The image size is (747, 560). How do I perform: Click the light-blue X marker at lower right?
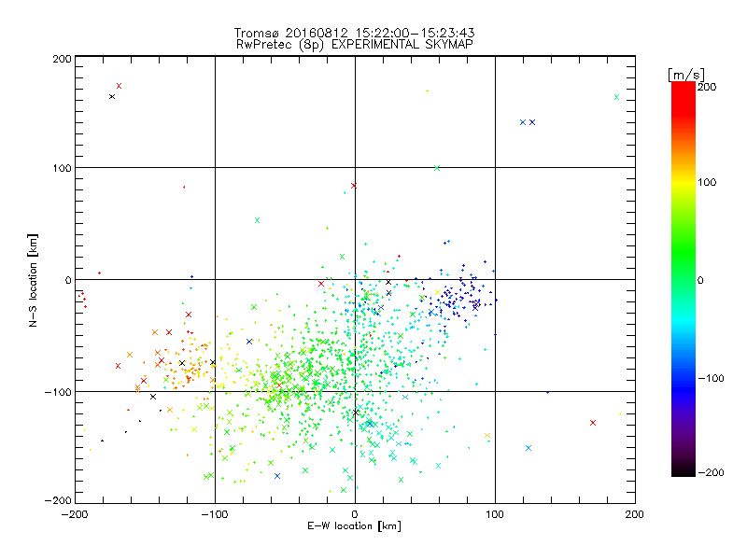coord(529,448)
